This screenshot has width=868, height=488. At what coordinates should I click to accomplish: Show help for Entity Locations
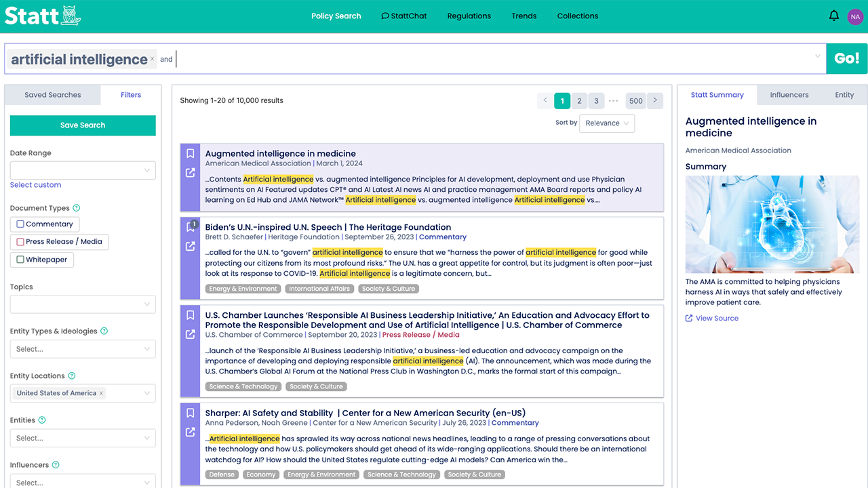point(72,376)
